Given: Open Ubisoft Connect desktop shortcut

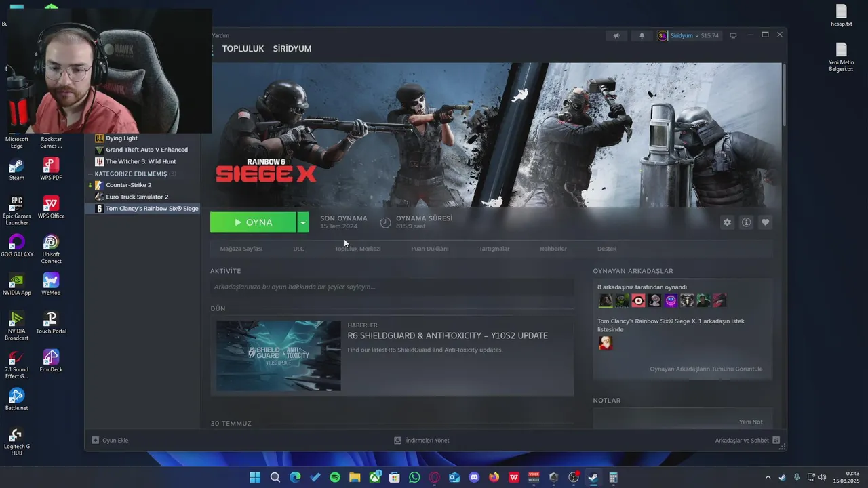Looking at the screenshot, I should click(51, 249).
